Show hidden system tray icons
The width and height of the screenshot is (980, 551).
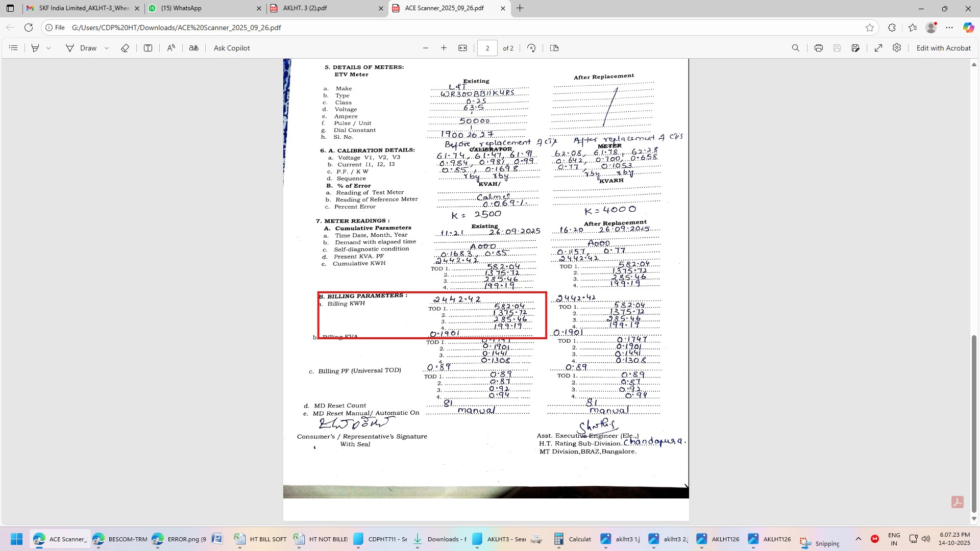click(x=859, y=539)
